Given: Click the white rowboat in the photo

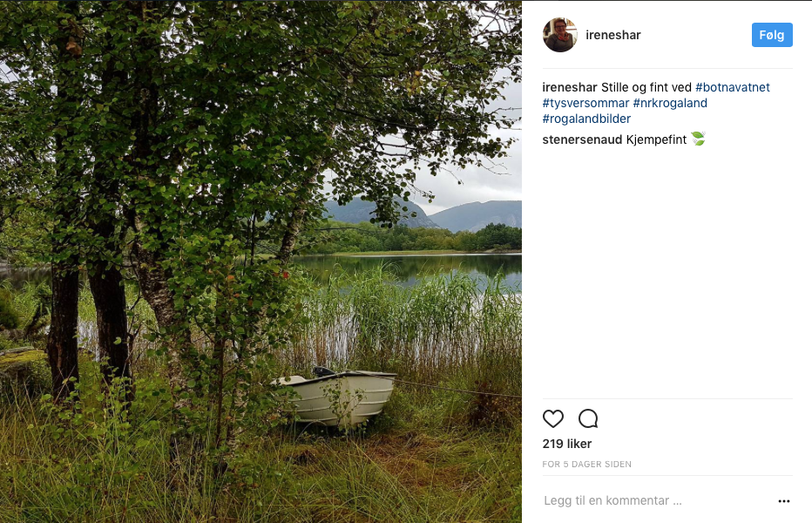Looking at the screenshot, I should pyautogui.click(x=335, y=396).
